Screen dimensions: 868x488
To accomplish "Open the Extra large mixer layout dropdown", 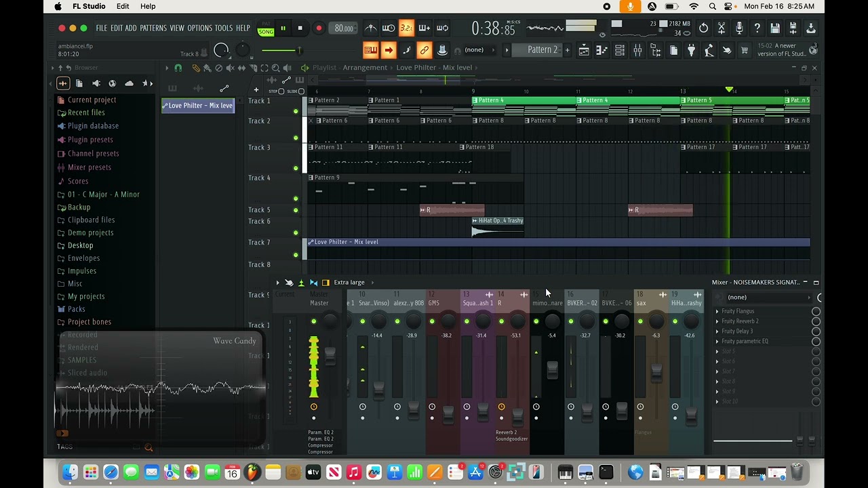I will tap(349, 282).
